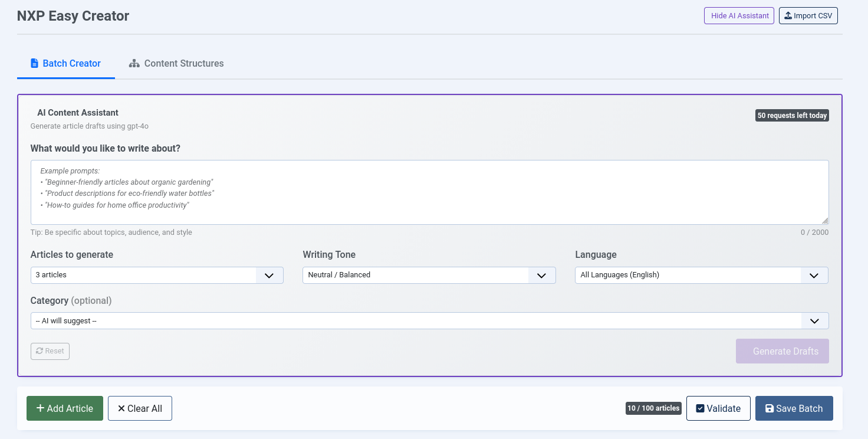The height and width of the screenshot is (439, 868).
Task: Click the checkmark icon in Validate button
Action: [700, 408]
